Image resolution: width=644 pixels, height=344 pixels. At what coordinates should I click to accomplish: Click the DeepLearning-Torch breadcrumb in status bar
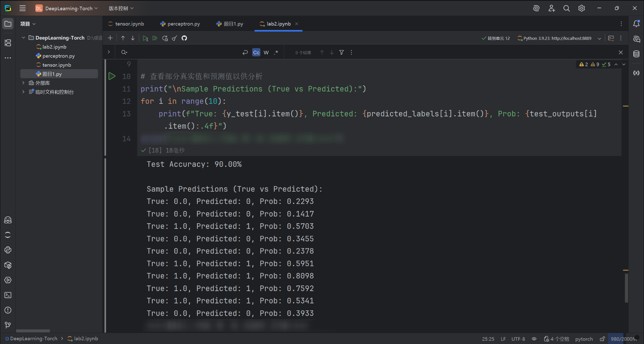pos(33,338)
